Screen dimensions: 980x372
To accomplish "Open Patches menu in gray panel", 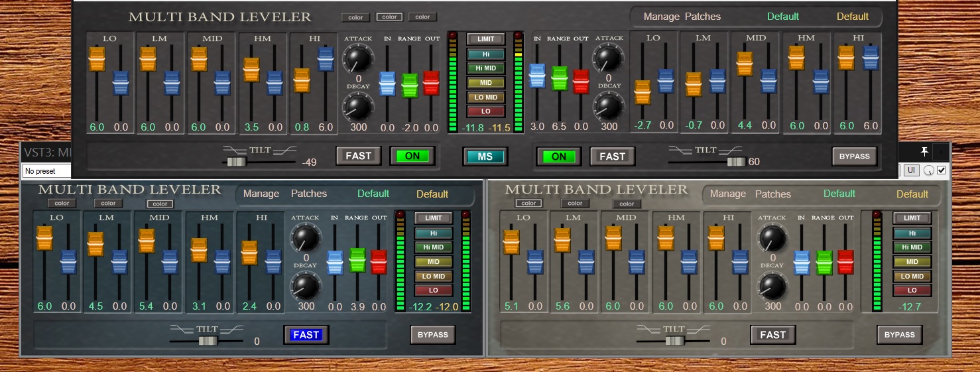I will tap(773, 194).
